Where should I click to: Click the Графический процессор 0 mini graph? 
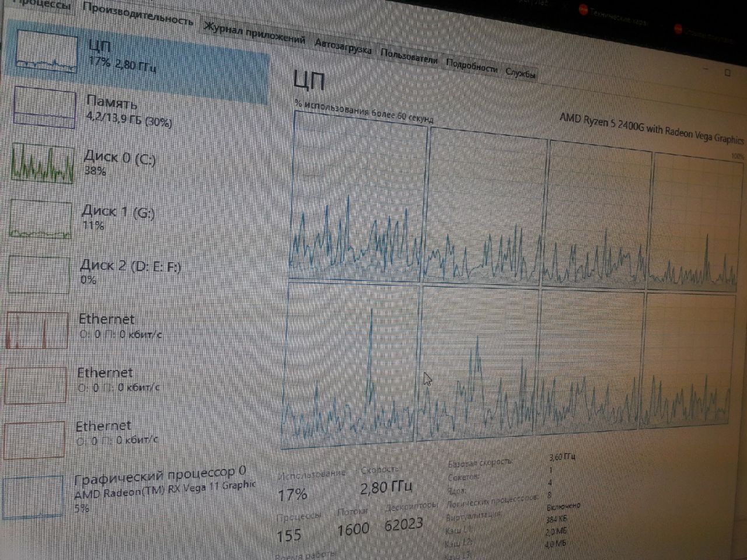[x=32, y=497]
